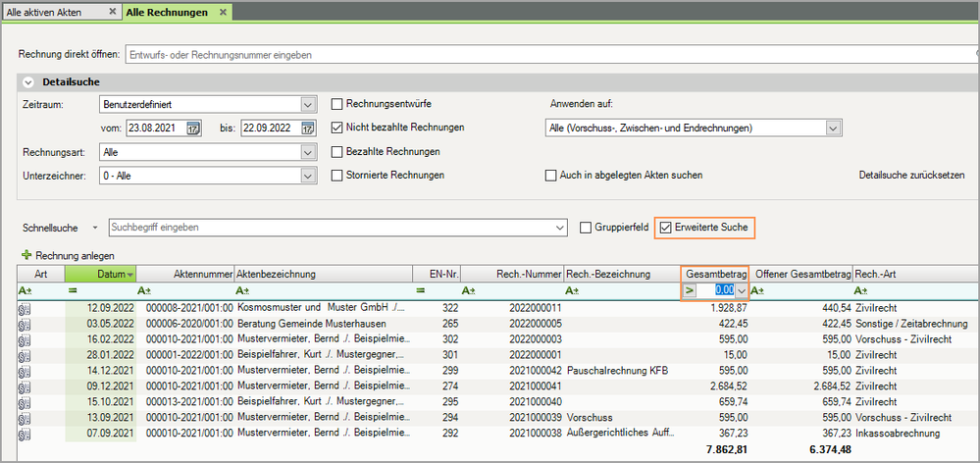
Task: Open calendar picker for the vom date
Action: click(x=194, y=129)
